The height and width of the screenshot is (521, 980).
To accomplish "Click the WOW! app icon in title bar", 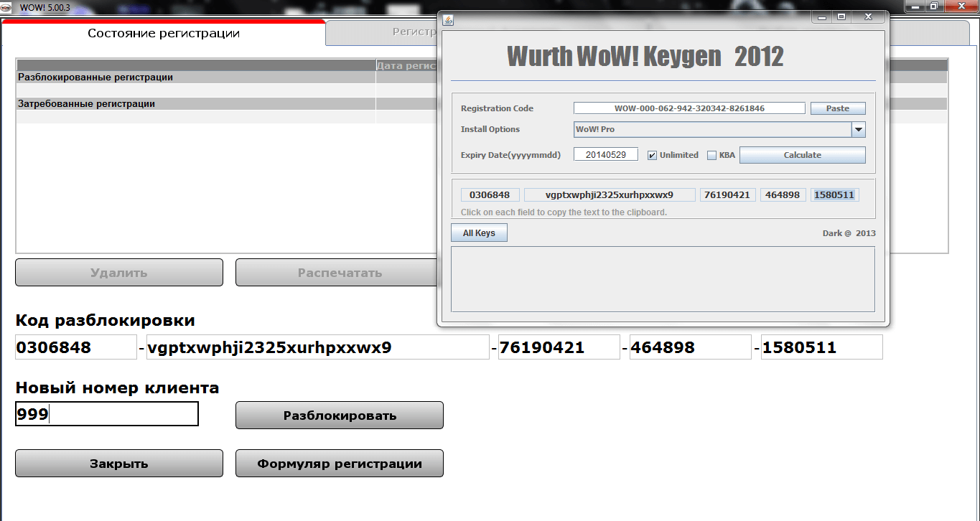I will tap(6, 6).
